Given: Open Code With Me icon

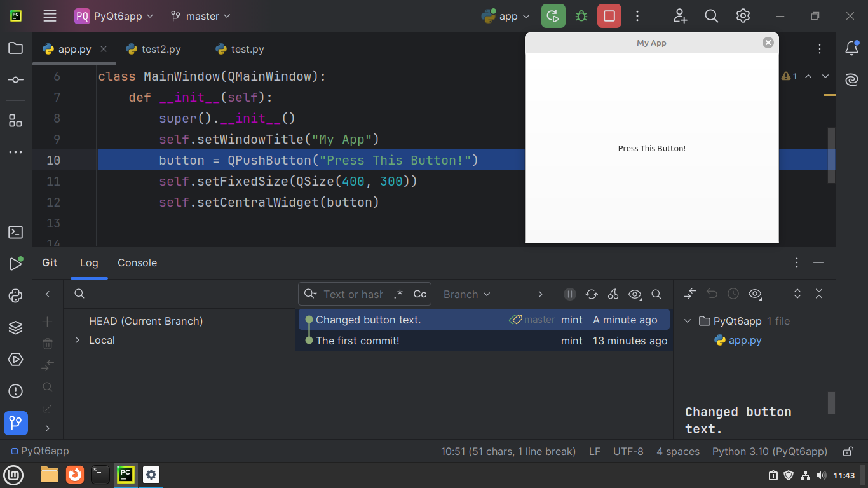Looking at the screenshot, I should point(681,16).
